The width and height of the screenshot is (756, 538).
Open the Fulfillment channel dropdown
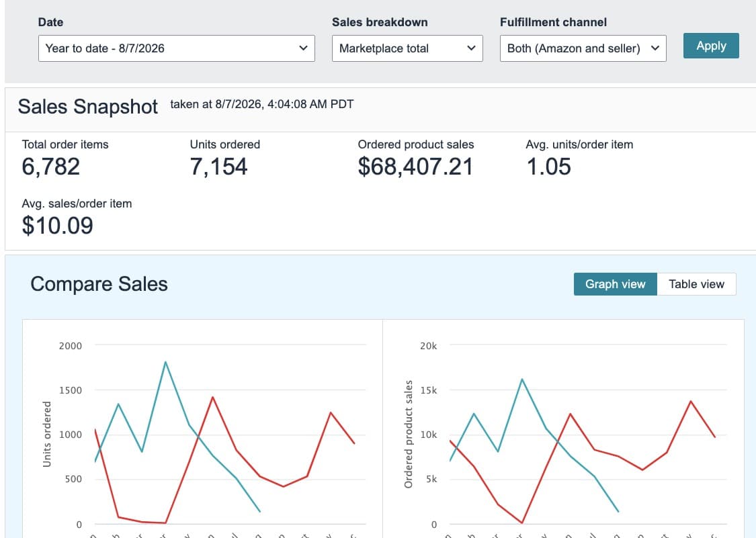[583, 48]
